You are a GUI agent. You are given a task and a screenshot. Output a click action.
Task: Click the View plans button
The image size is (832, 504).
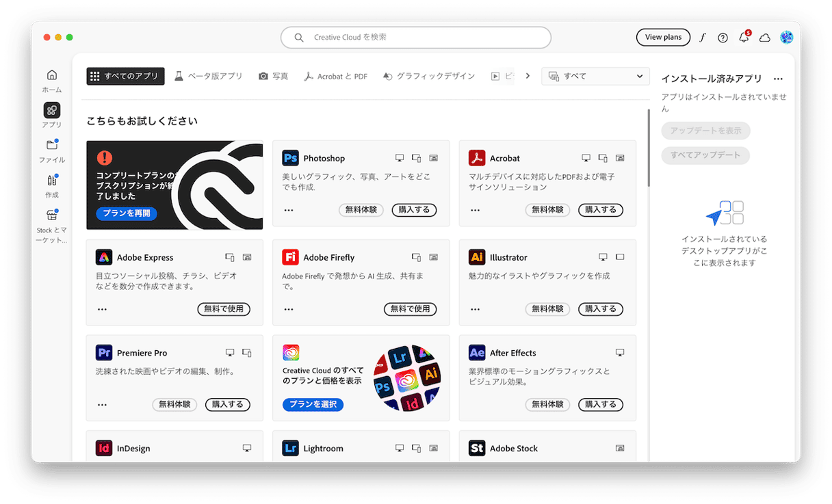tap(663, 38)
